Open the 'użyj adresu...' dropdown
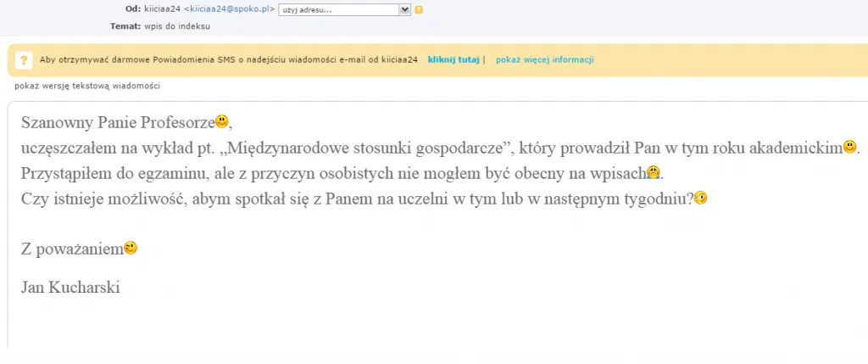868x364 pixels. [x=344, y=9]
